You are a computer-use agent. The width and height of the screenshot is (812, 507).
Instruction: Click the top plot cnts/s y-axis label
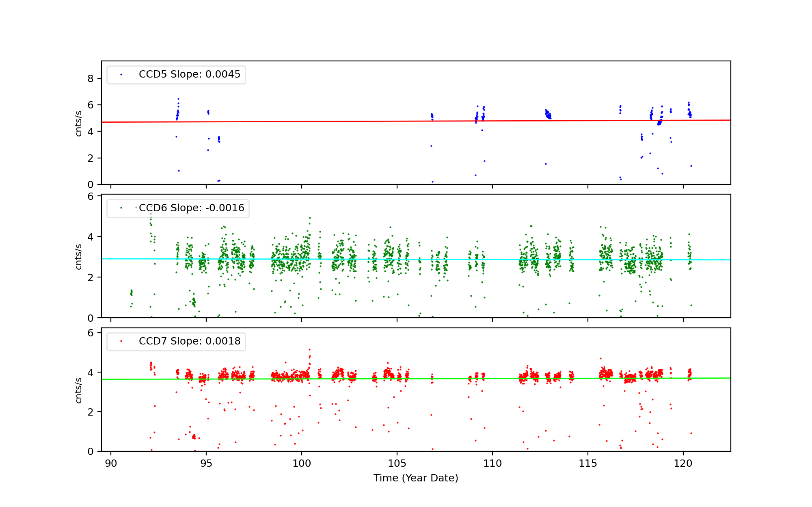[x=79, y=123]
